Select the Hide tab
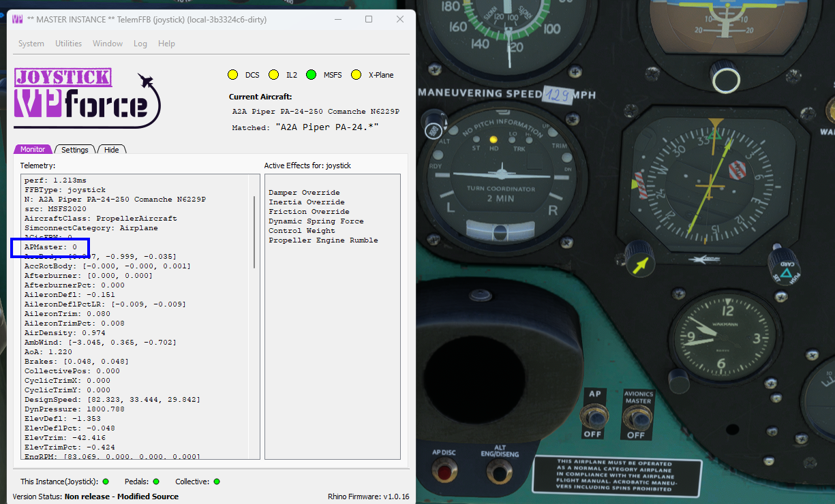Viewport: 835px width, 504px height. [x=111, y=150]
